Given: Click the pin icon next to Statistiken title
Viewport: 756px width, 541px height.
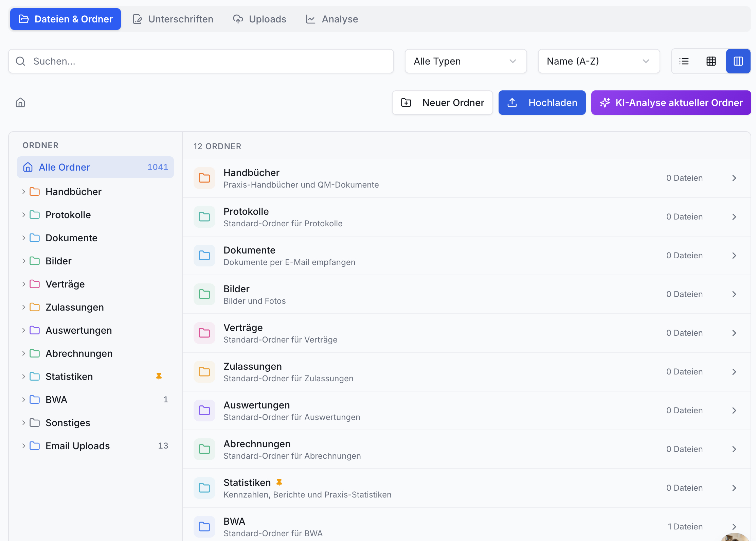Looking at the screenshot, I should coord(279,483).
